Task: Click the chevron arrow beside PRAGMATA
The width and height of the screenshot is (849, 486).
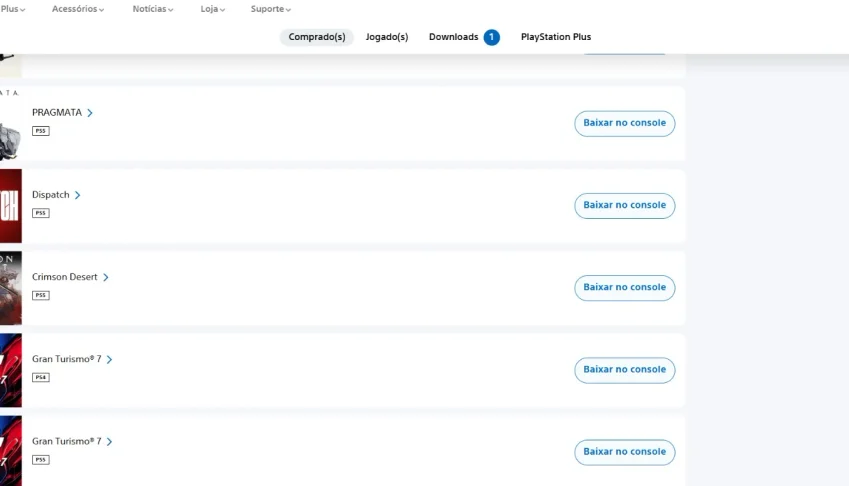Action: click(90, 113)
